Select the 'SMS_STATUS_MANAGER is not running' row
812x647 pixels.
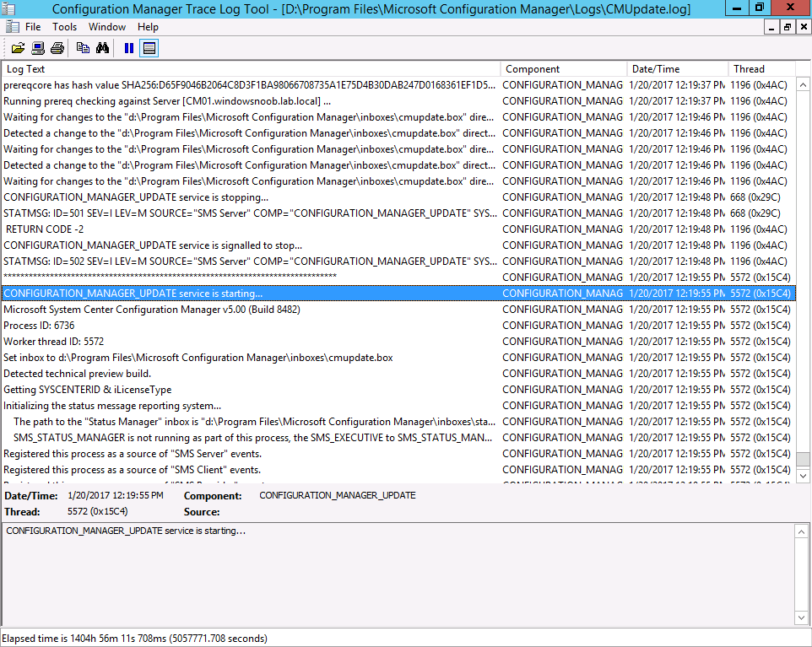coord(398,438)
